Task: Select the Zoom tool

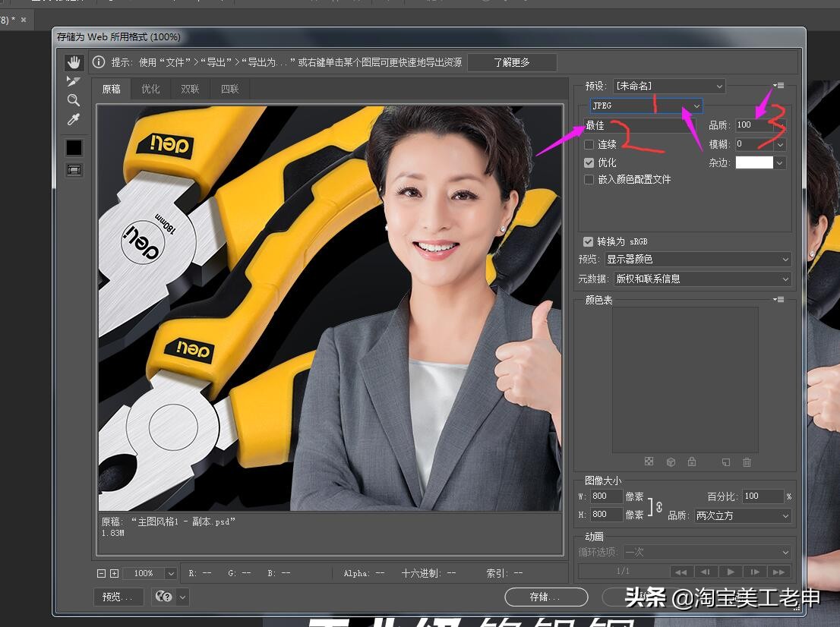Action: click(x=74, y=100)
